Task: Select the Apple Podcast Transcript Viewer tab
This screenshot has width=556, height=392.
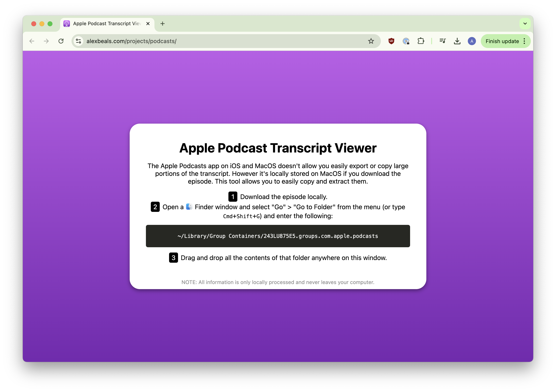Action: [107, 24]
